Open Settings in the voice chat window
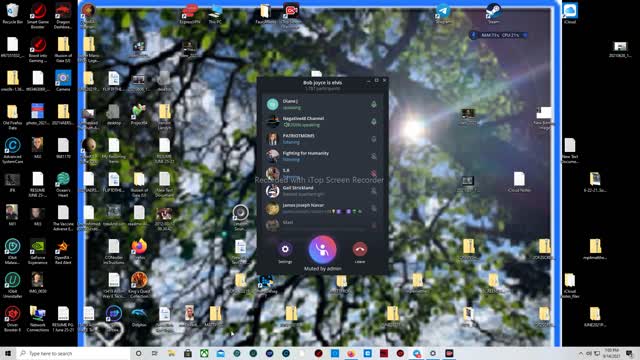Viewport: 640px width, 360px height. [285, 249]
